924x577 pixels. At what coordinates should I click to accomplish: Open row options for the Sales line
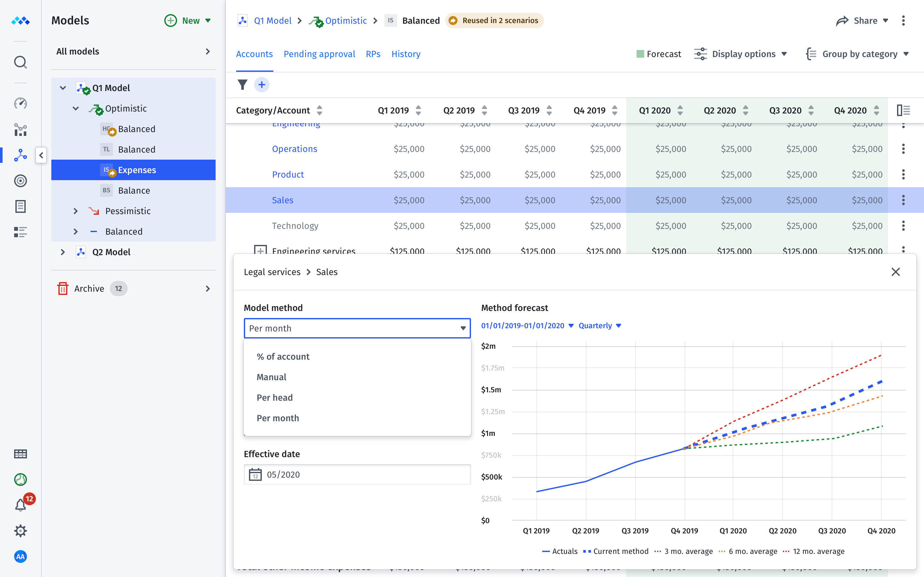pos(903,200)
